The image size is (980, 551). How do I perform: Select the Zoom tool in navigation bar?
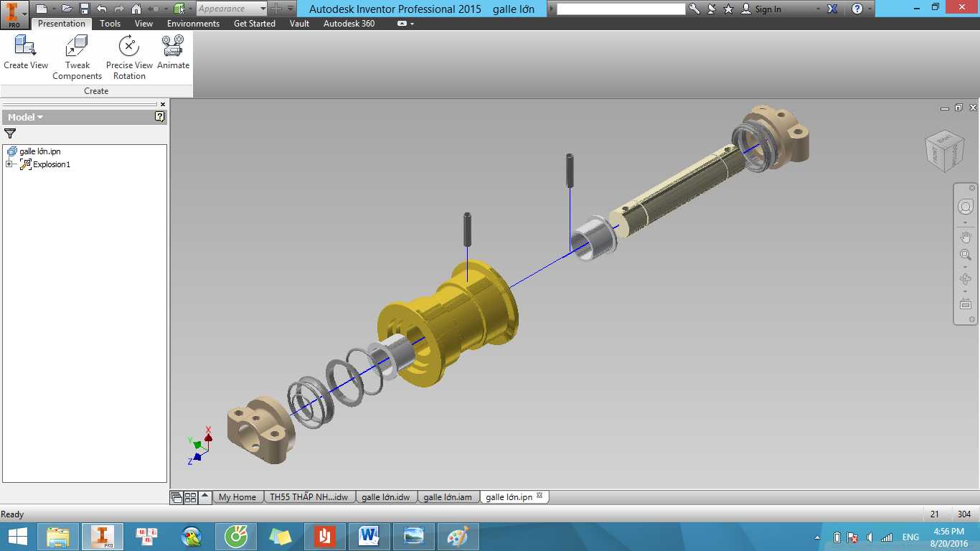point(966,255)
